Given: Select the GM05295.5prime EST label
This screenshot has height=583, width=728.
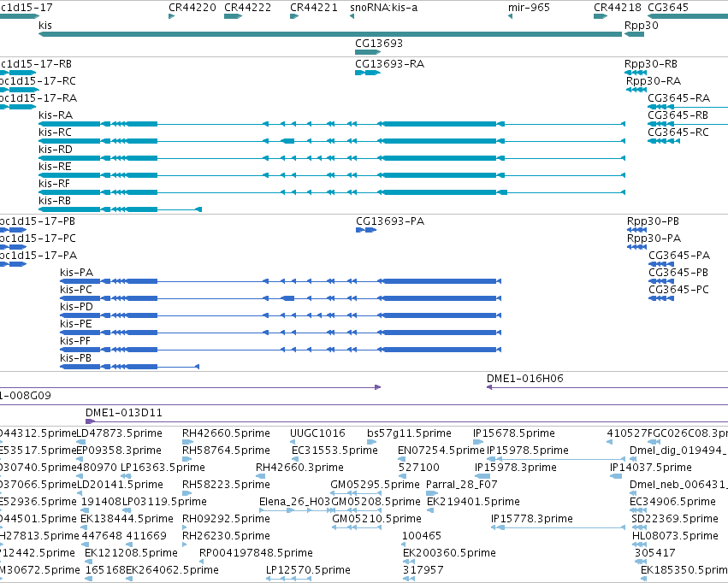Looking at the screenshot, I should [x=376, y=484].
